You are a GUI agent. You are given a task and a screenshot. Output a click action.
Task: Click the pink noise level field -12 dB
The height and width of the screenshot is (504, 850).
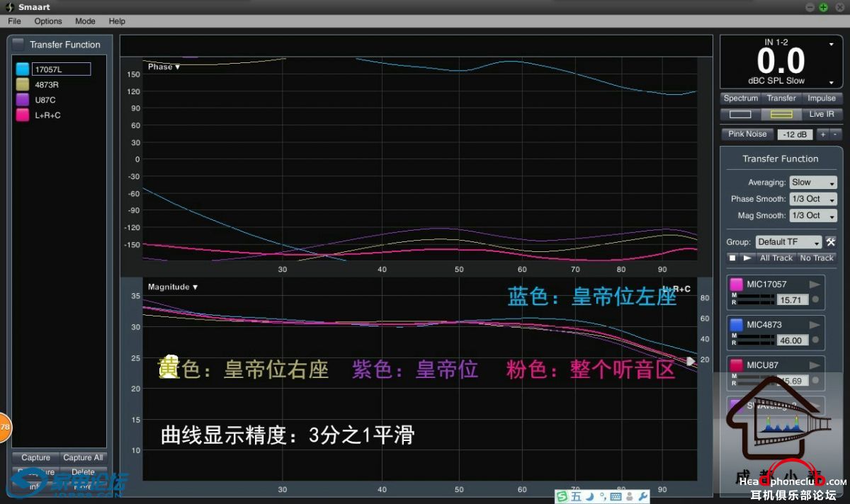coord(795,134)
